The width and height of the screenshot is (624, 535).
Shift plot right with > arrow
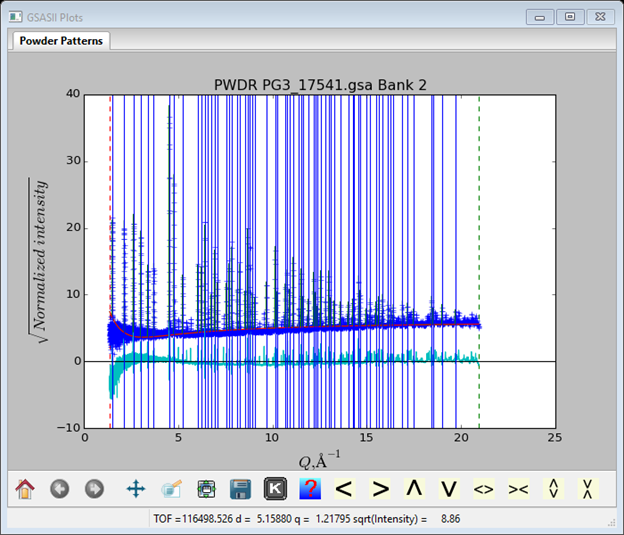(380, 489)
